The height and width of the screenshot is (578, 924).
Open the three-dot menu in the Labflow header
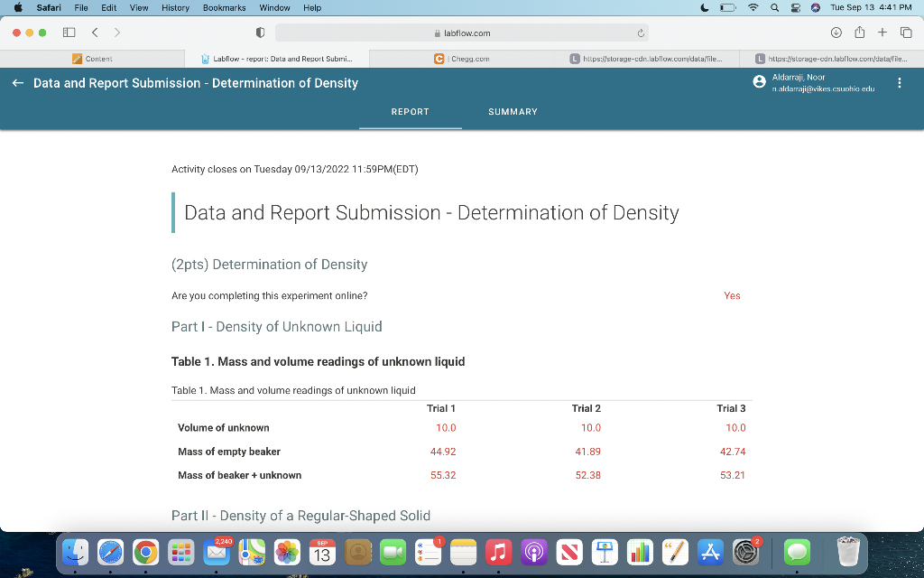900,82
